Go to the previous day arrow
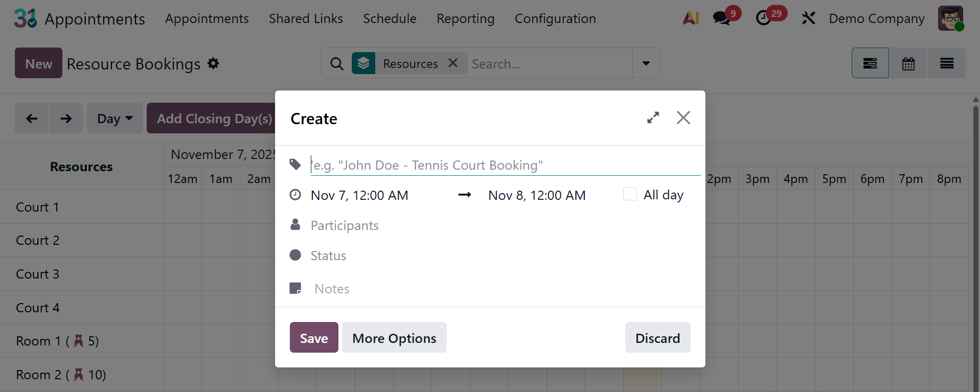The width and height of the screenshot is (980, 392). (32, 119)
